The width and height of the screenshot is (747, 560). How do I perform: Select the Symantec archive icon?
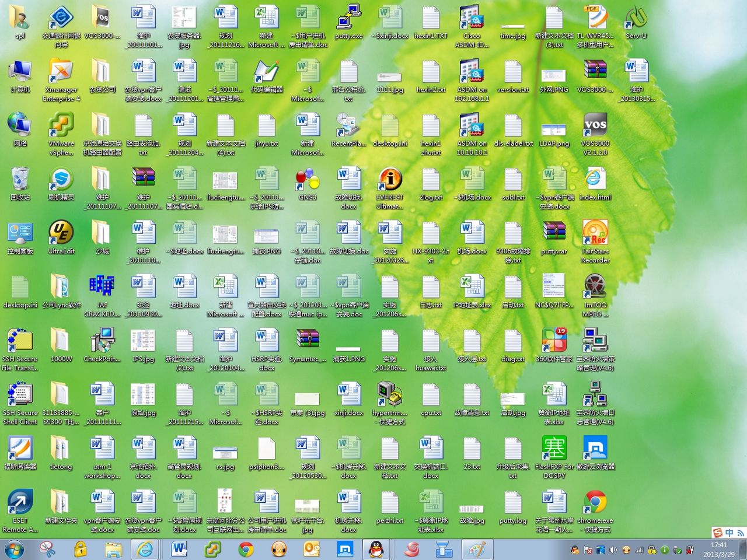click(308, 346)
